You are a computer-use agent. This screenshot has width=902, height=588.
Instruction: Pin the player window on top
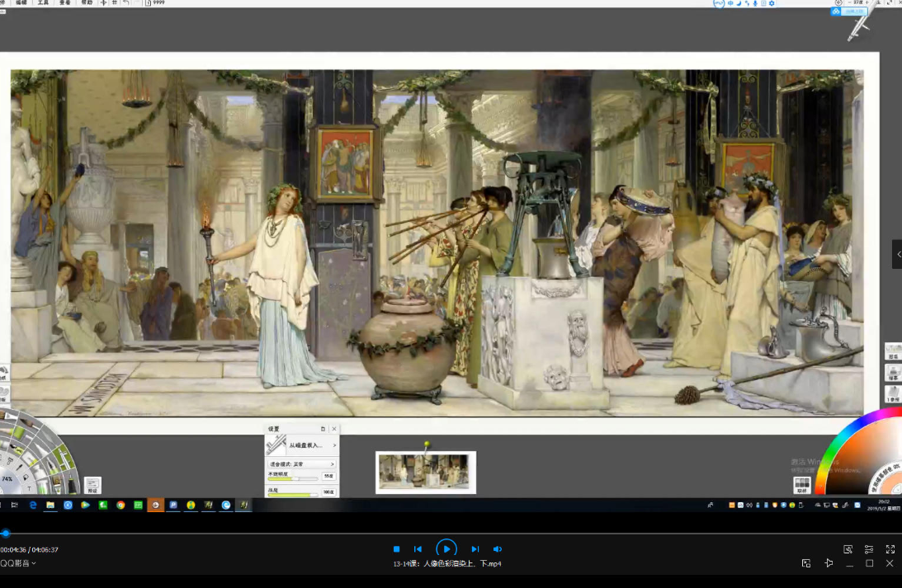pyautogui.click(x=829, y=563)
